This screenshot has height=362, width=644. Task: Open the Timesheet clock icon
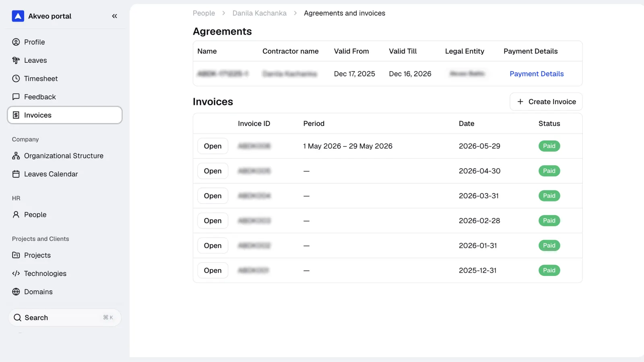coord(16,78)
